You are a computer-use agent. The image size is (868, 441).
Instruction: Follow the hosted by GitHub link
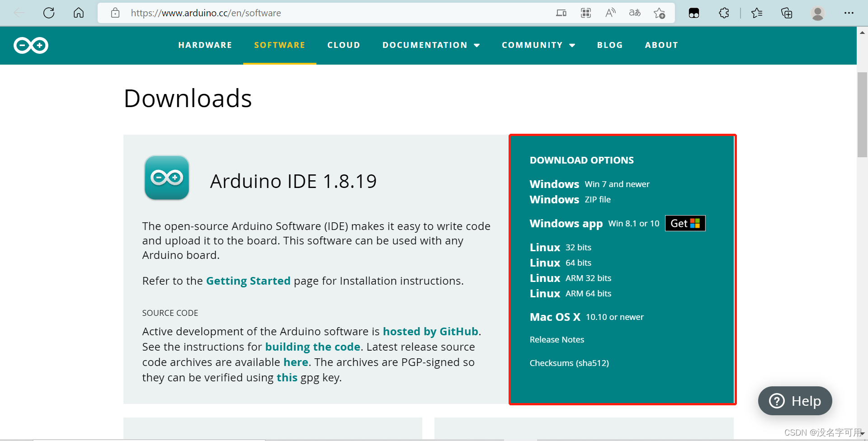pyautogui.click(x=430, y=331)
